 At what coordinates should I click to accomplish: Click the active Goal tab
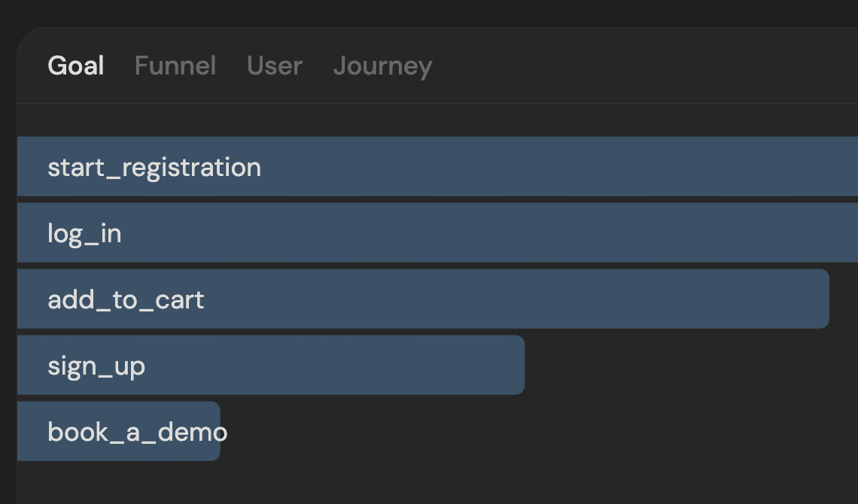coord(75,65)
